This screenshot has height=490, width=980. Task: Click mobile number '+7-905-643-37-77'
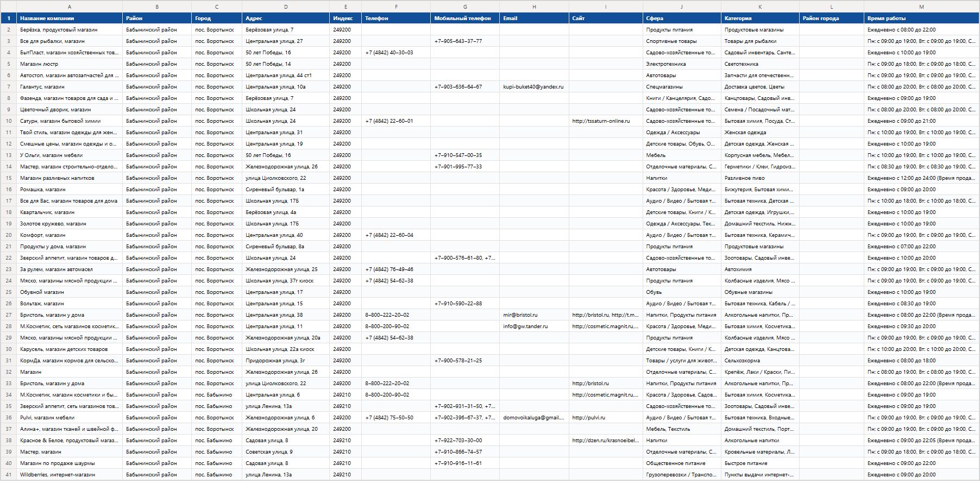[465, 41]
